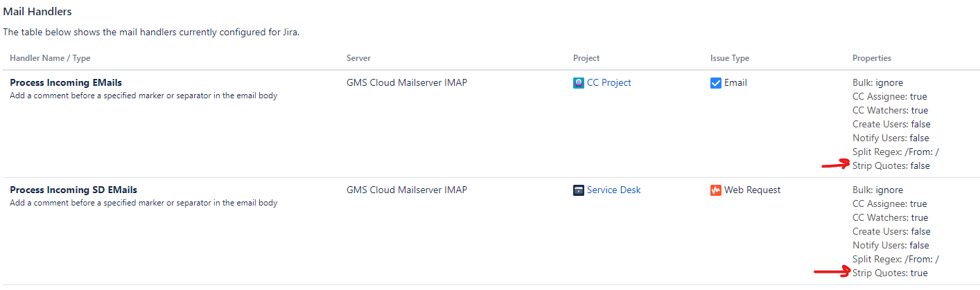Click the Web Request issue type label
This screenshot has height=290, width=980.
click(x=753, y=190)
